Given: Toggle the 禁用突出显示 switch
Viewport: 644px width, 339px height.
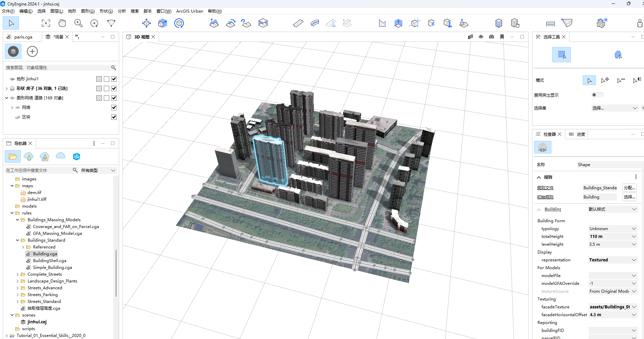Looking at the screenshot, I should [597, 95].
